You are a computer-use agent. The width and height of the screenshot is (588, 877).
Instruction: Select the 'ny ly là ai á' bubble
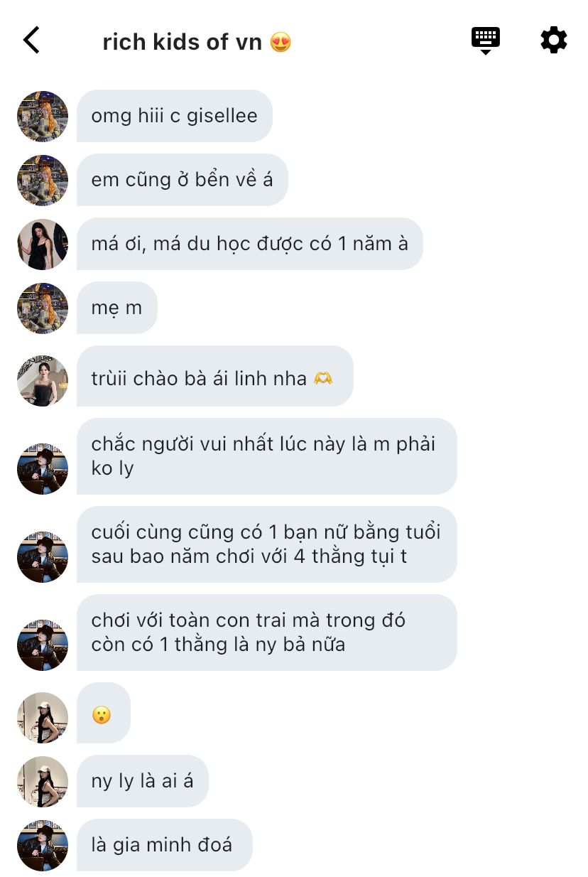[x=143, y=781]
